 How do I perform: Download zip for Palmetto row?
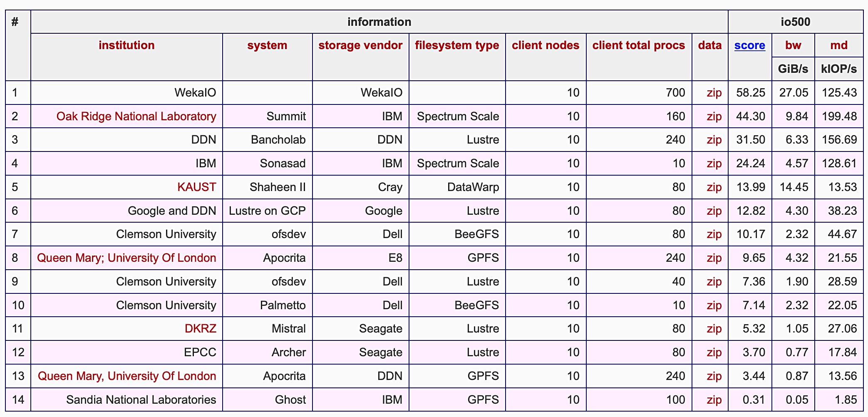coord(714,305)
